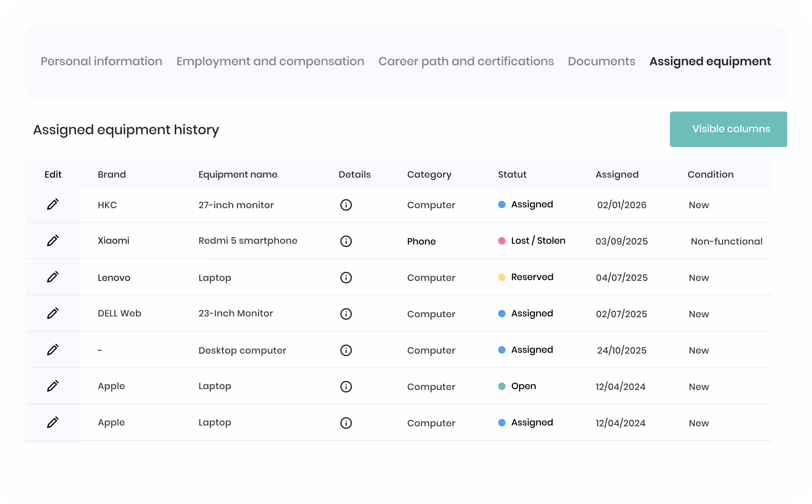Click the pencil icon for Xiaomi Redmi 5
Screen dimensions: 812x504
pos(53,240)
